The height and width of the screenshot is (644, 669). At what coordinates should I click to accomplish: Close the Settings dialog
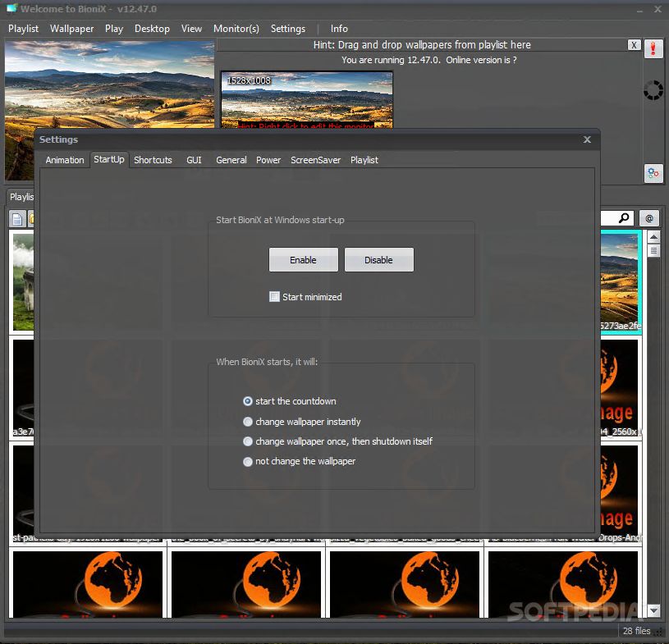tap(588, 139)
